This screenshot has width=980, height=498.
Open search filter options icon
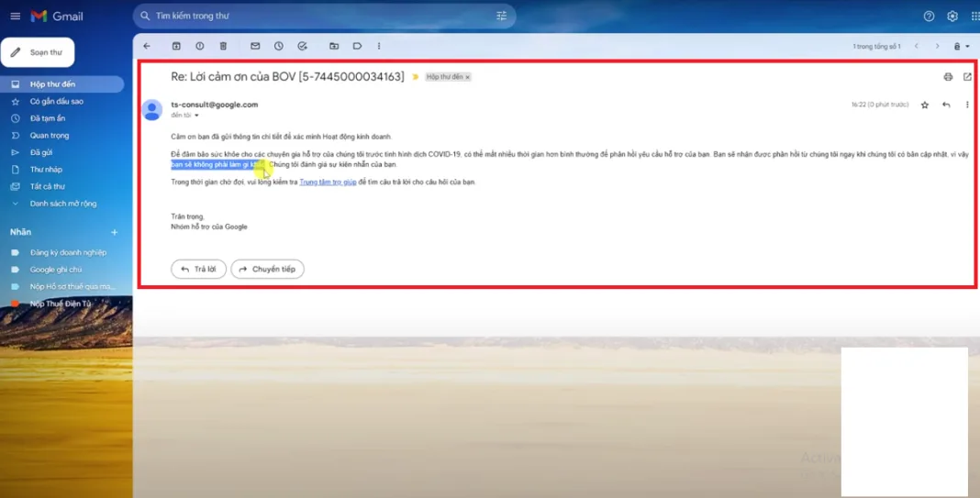(501, 17)
